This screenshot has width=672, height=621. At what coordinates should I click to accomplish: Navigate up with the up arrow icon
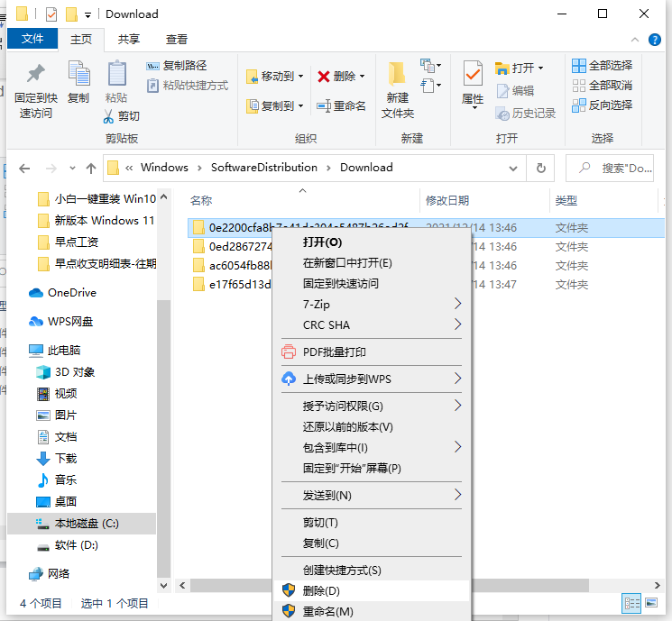click(x=90, y=168)
